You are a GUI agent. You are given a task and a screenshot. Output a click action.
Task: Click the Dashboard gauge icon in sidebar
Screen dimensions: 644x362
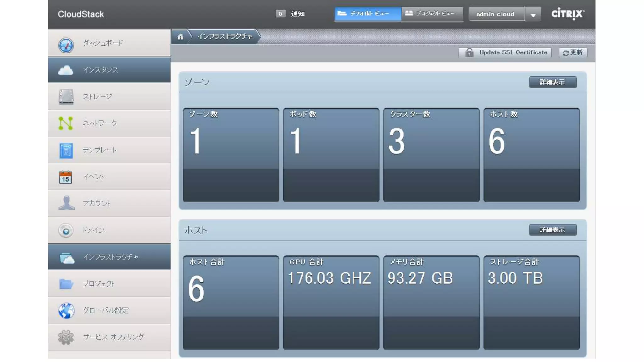(x=66, y=45)
